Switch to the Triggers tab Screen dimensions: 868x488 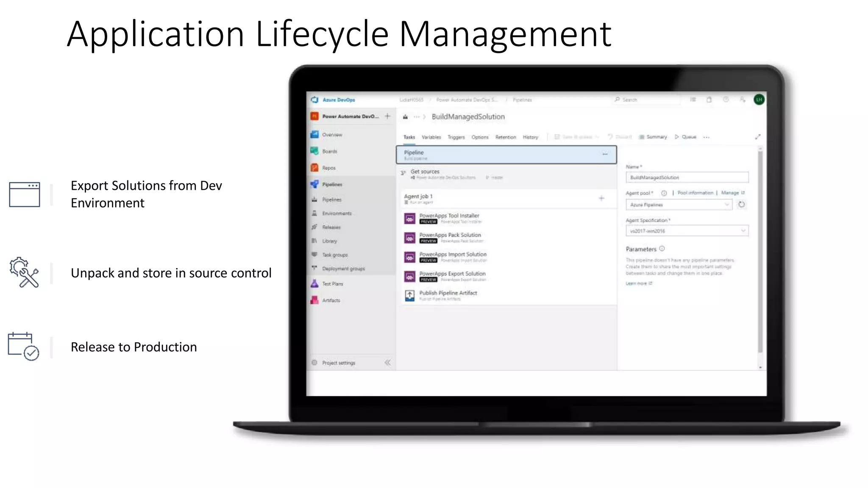(x=456, y=137)
